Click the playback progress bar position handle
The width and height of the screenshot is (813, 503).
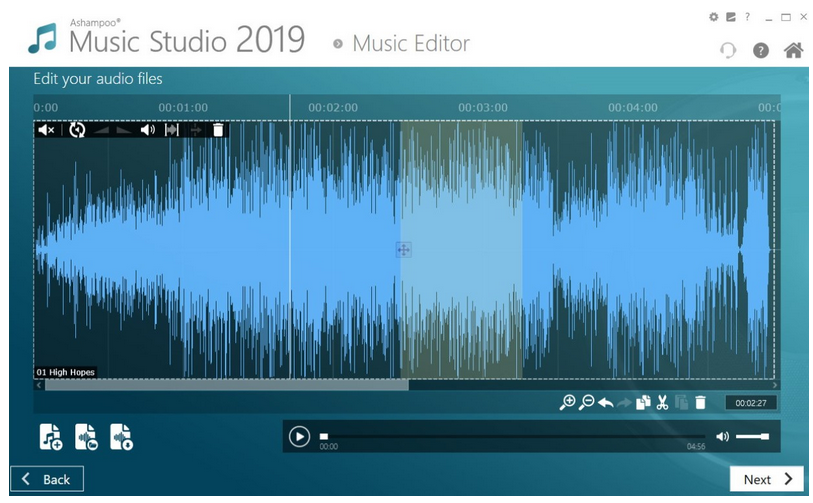(324, 437)
